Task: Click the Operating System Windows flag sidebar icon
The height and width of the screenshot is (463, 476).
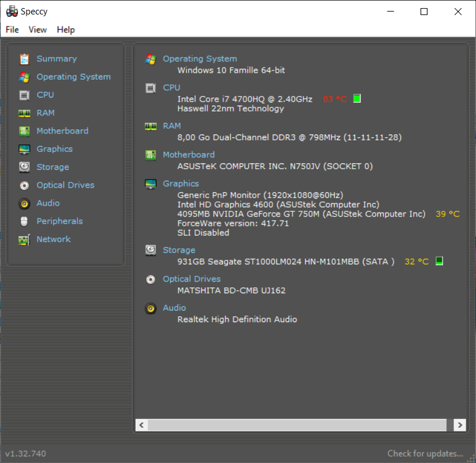Action: click(24, 77)
